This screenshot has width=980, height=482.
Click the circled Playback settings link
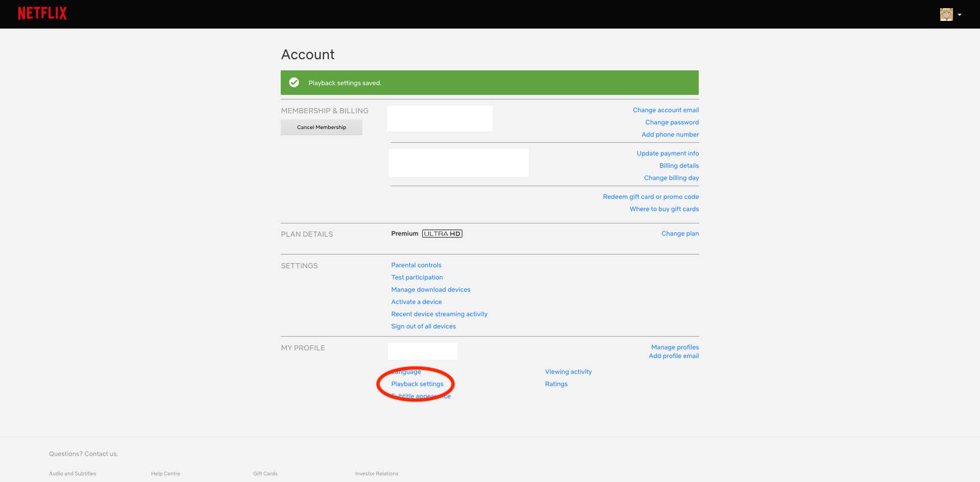[417, 384]
